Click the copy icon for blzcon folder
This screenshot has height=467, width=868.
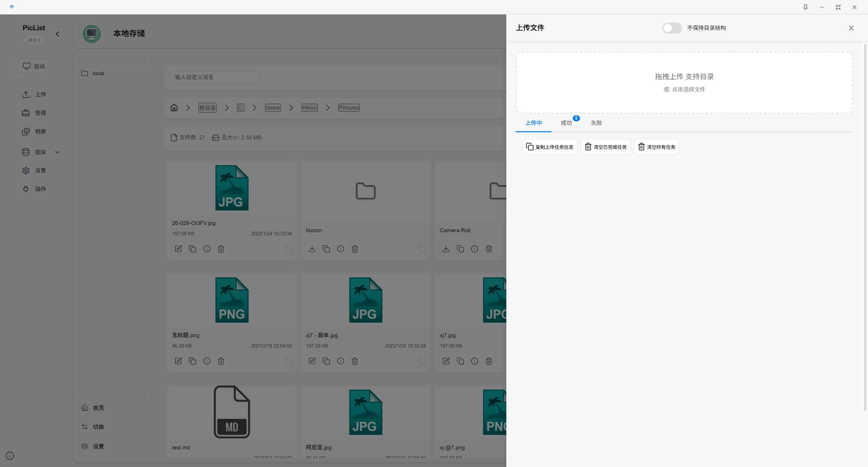(326, 249)
